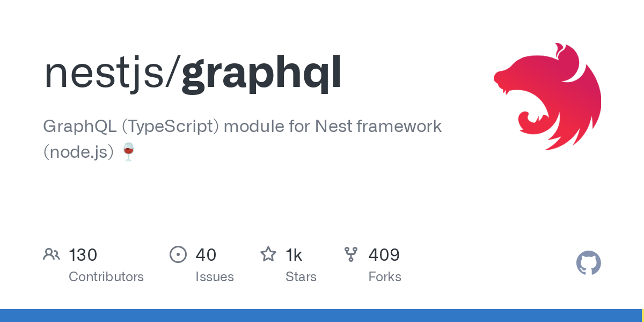
Task: Click the Issues label
Action: [x=215, y=277]
